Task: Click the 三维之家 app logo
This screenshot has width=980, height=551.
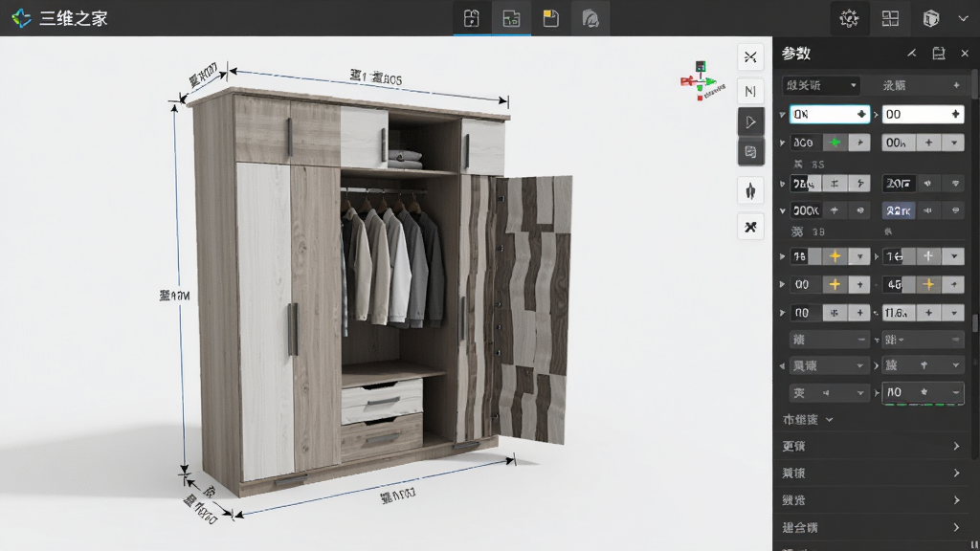Action: pyautogui.click(x=21, y=18)
